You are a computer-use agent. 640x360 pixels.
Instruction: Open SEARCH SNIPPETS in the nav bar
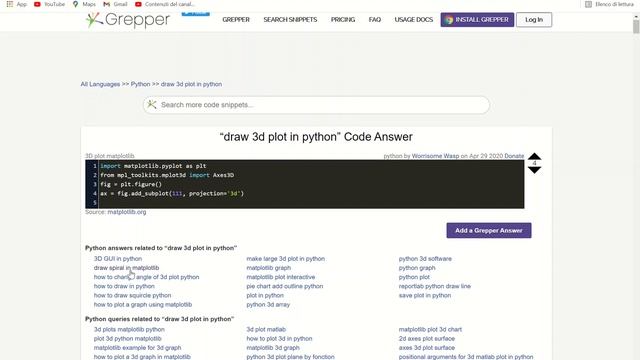[x=290, y=20]
